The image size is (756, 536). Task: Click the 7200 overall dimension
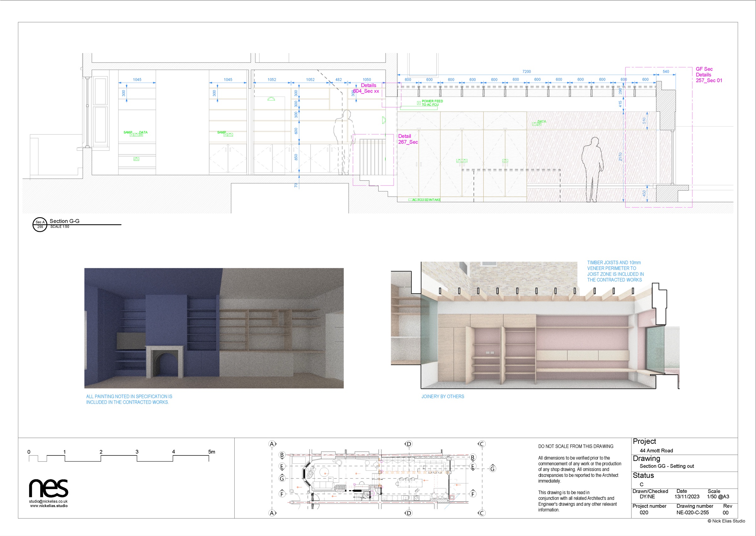(526, 72)
